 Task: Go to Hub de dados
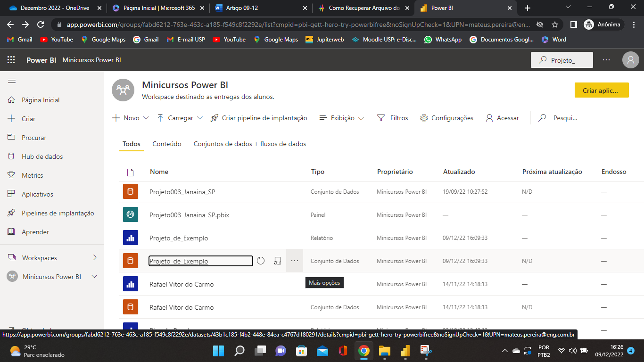click(42, 156)
